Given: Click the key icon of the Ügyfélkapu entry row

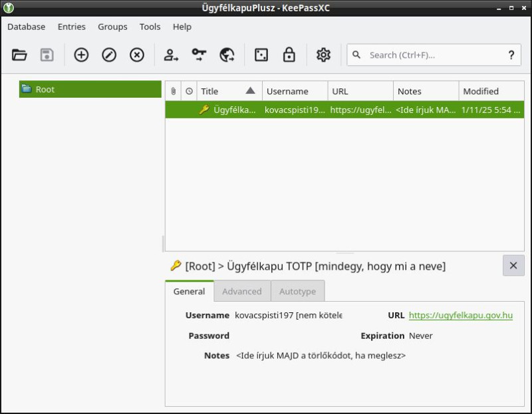Looking at the screenshot, I should 204,110.
